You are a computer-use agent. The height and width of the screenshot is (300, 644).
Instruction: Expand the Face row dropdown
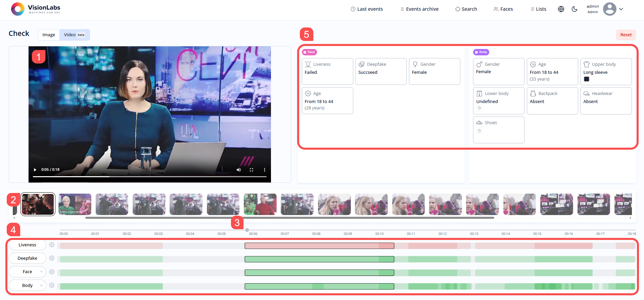pos(41,272)
